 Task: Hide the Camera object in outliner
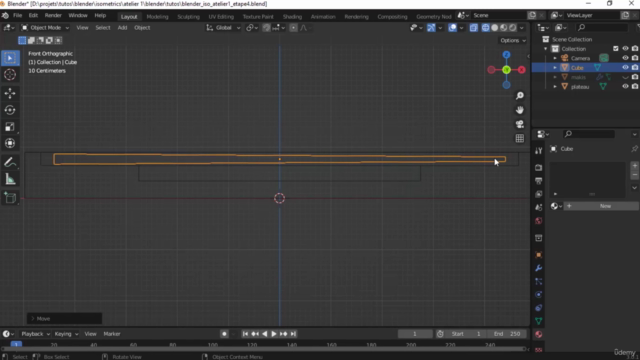(x=625, y=58)
